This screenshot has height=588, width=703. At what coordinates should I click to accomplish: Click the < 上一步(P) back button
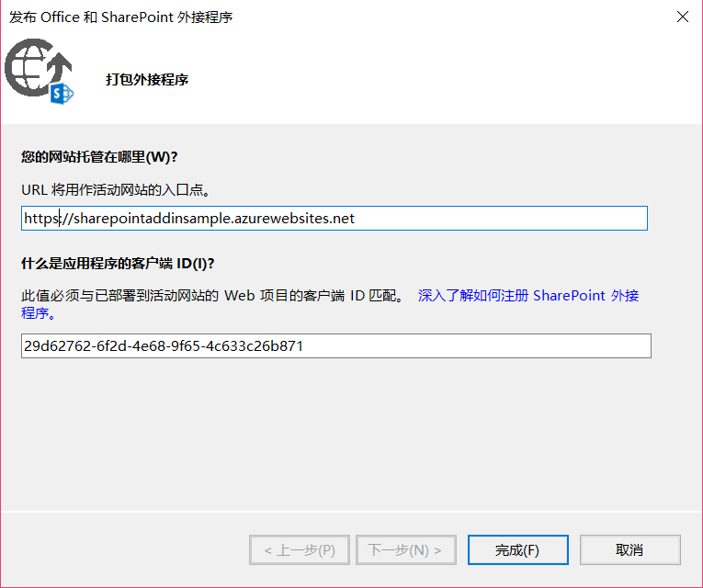click(x=299, y=550)
